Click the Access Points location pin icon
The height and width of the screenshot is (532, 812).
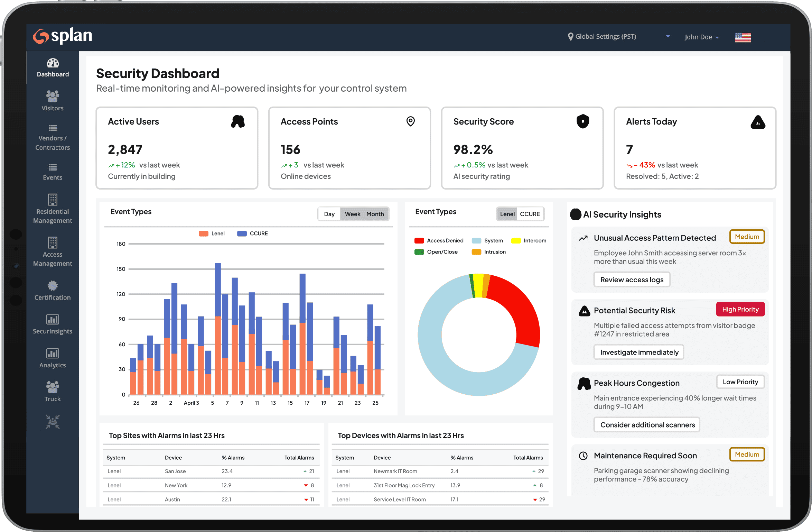click(x=410, y=121)
